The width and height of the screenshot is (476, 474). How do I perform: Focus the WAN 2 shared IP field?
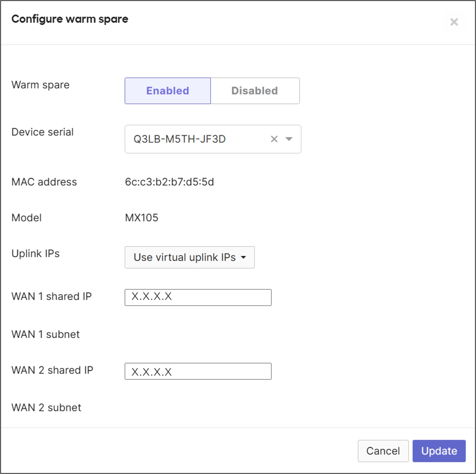tap(198, 371)
